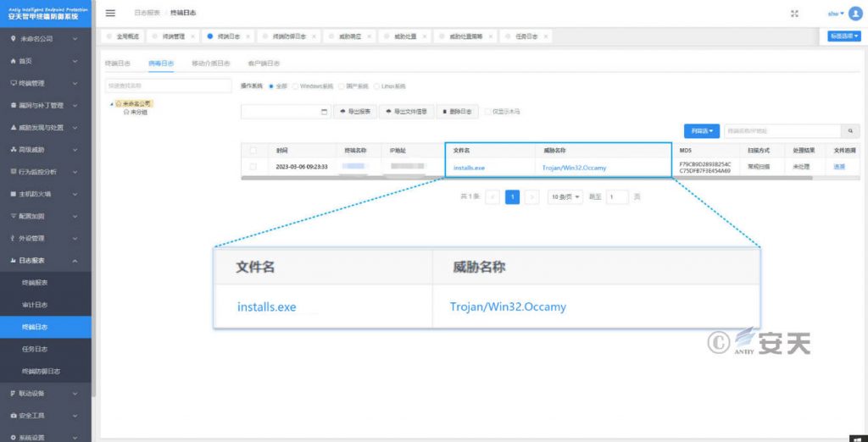Go to next page arrow in pagination
The image size is (868, 442).
click(531, 197)
